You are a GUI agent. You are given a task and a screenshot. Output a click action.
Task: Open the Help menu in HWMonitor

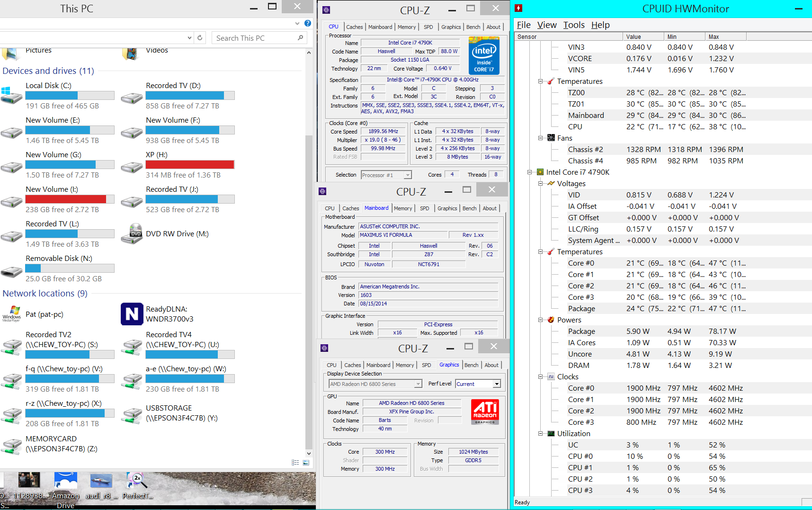tap(600, 25)
